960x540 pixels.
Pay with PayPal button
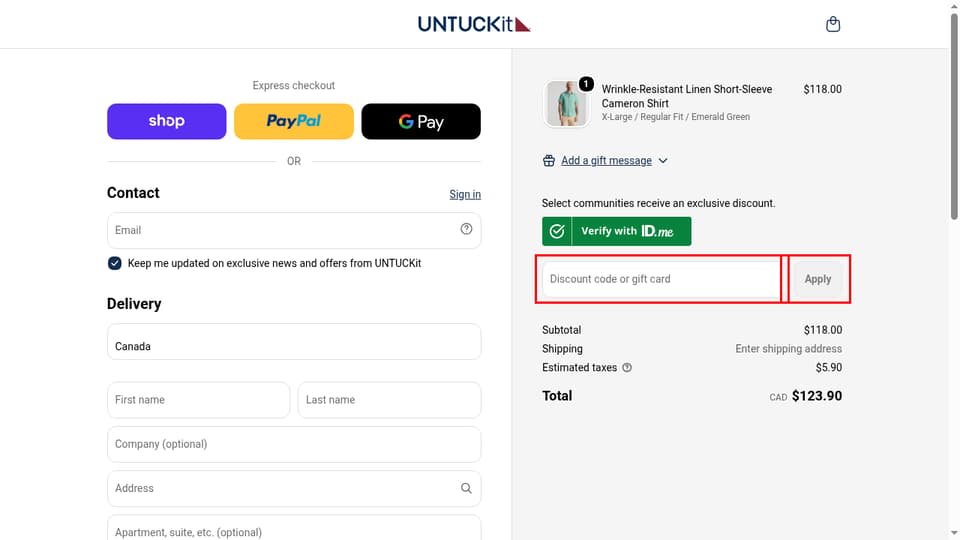click(294, 121)
